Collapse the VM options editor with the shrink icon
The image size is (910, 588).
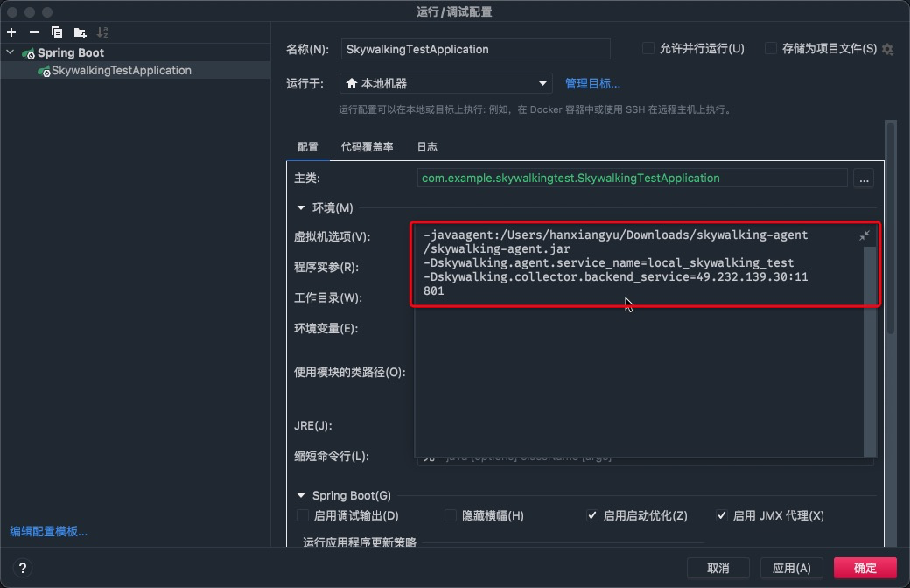pos(863,235)
